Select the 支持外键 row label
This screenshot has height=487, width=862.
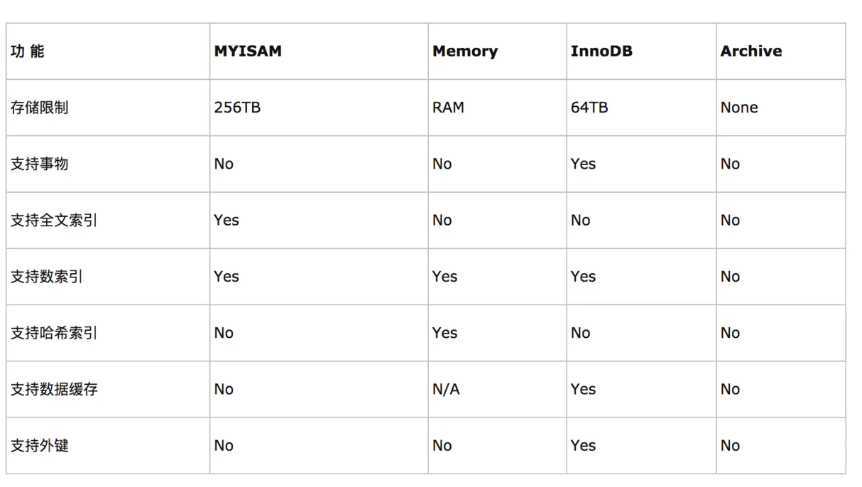[40, 446]
